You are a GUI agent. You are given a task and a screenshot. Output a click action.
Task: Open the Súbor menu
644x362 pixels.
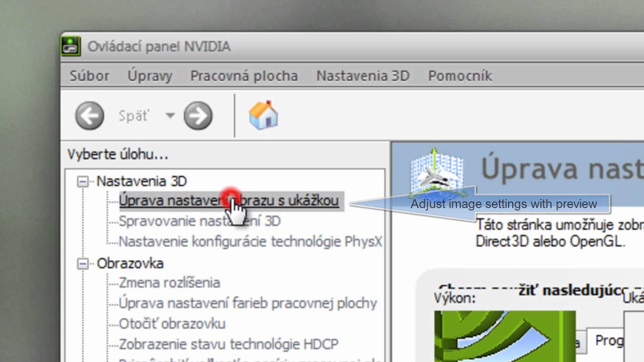[90, 76]
